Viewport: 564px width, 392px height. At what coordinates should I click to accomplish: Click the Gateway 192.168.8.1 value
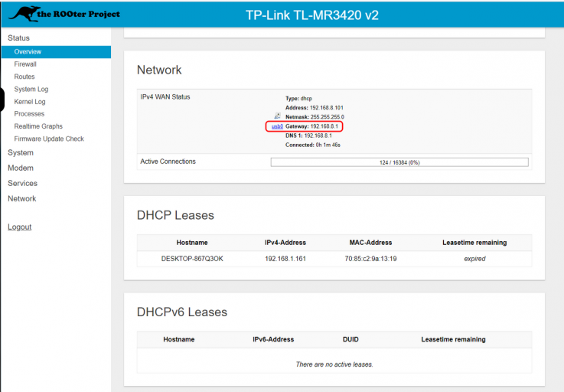pyautogui.click(x=324, y=126)
